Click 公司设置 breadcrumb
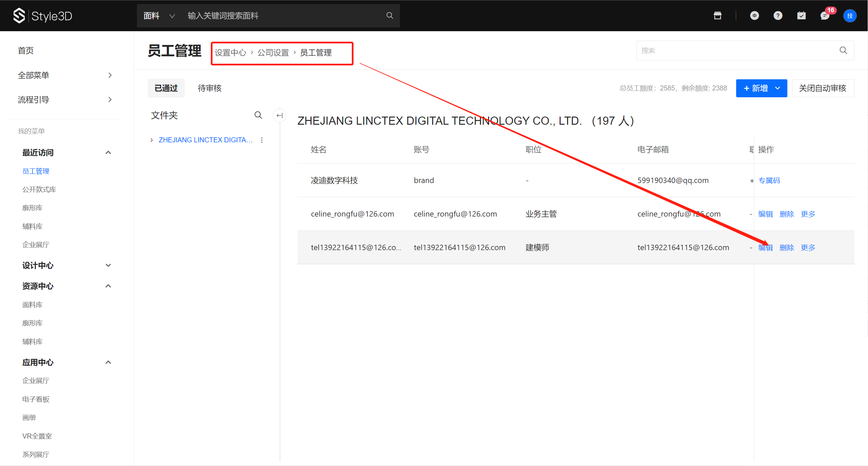This screenshot has height=466, width=868. click(x=273, y=53)
